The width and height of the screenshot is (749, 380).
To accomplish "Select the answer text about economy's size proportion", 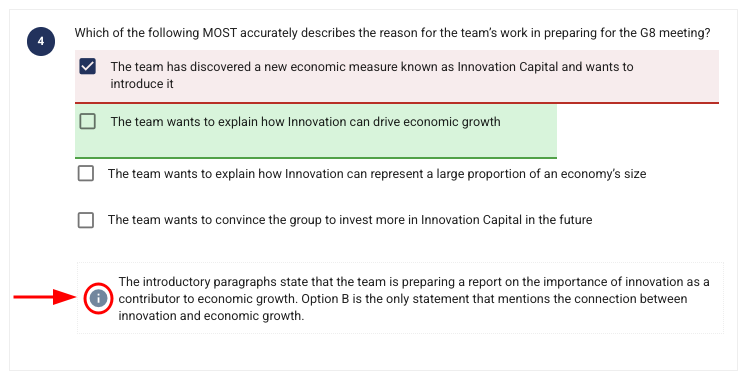I will click(x=377, y=174).
